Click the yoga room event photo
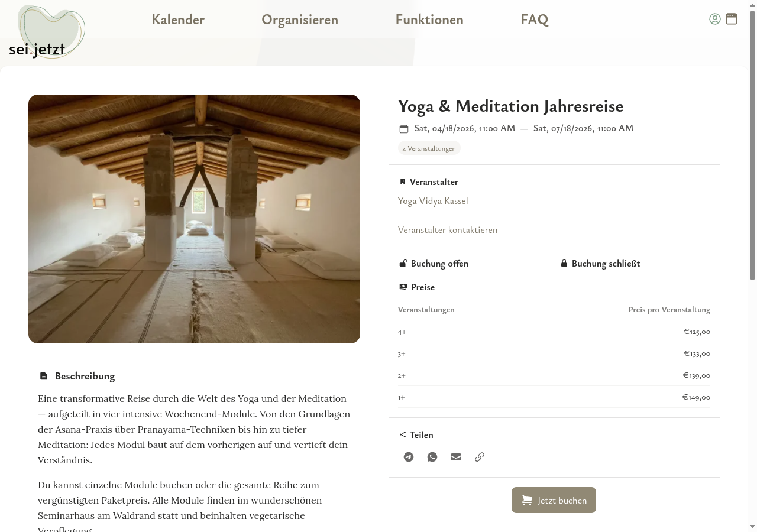 coord(194,219)
